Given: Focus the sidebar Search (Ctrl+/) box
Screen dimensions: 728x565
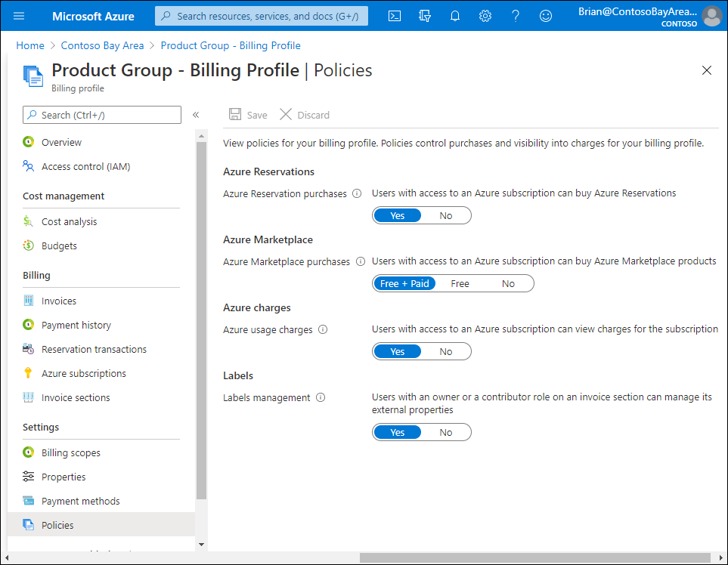Looking at the screenshot, I should (102, 115).
